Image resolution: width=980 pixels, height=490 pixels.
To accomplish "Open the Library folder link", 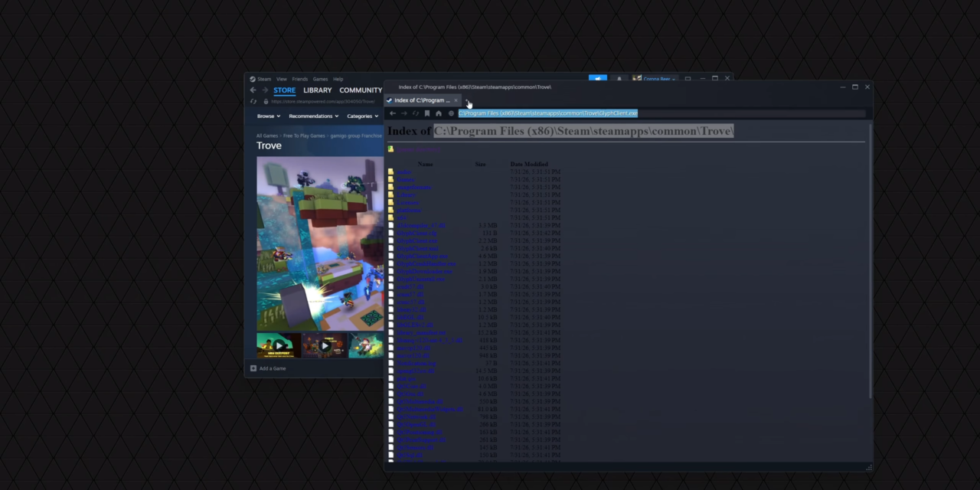I will coord(407,194).
